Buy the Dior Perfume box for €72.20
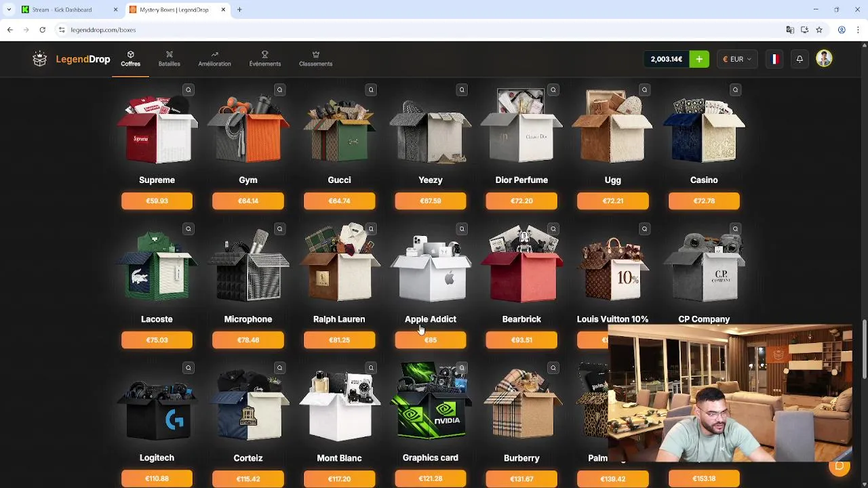 pyautogui.click(x=521, y=201)
